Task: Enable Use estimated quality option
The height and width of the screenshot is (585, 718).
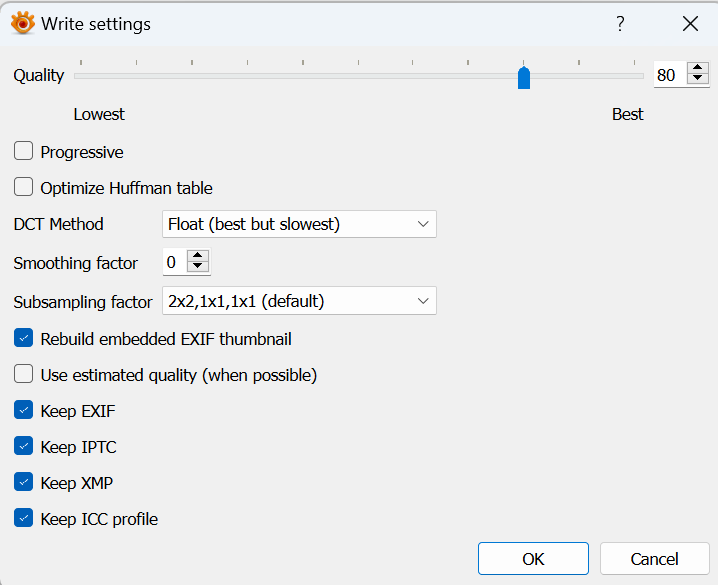Action: 24,375
